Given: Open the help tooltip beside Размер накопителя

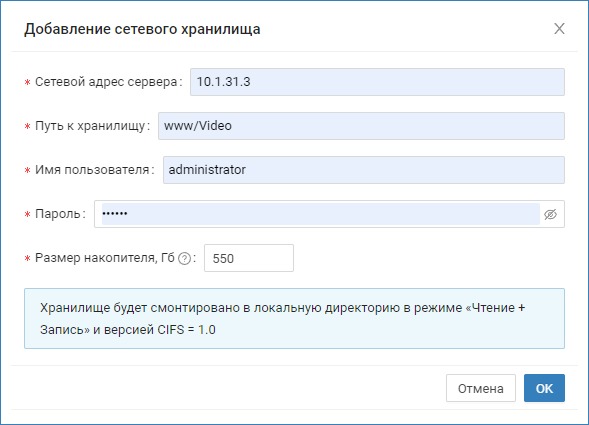Looking at the screenshot, I should [x=184, y=259].
